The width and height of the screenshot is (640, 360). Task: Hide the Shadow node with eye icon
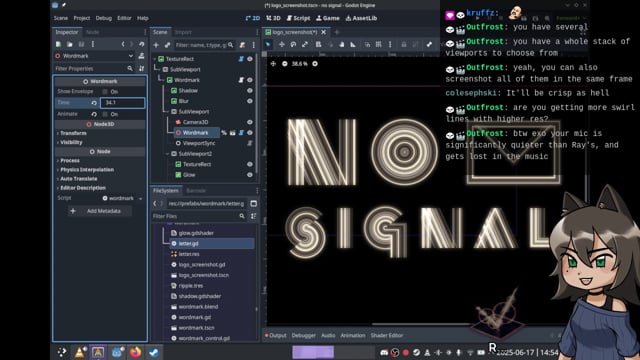[250, 91]
